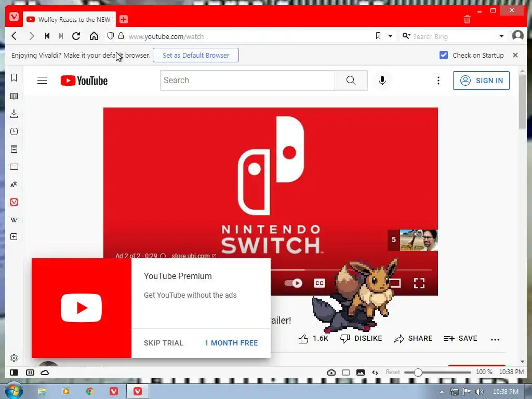This screenshot has width=532, height=399.
Task: Open the Wikipedia web panel
Action: tap(14, 220)
